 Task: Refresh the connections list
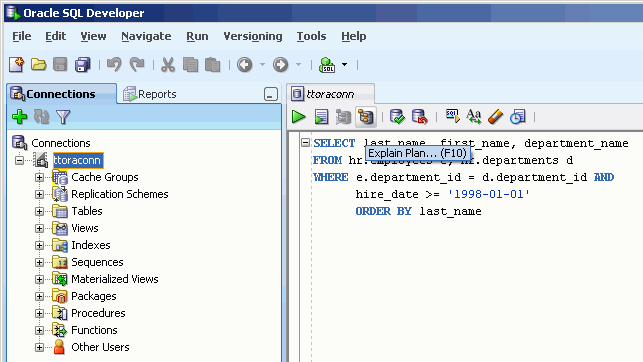(41, 117)
